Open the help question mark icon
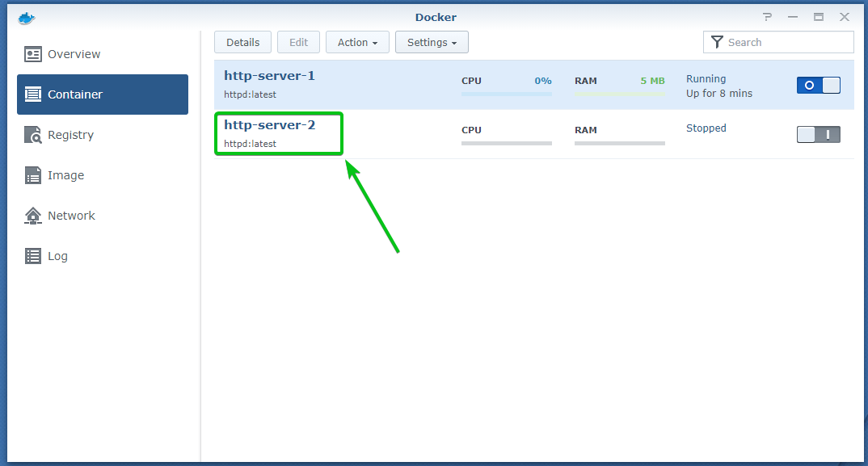This screenshot has height=466, width=868. pyautogui.click(x=767, y=17)
